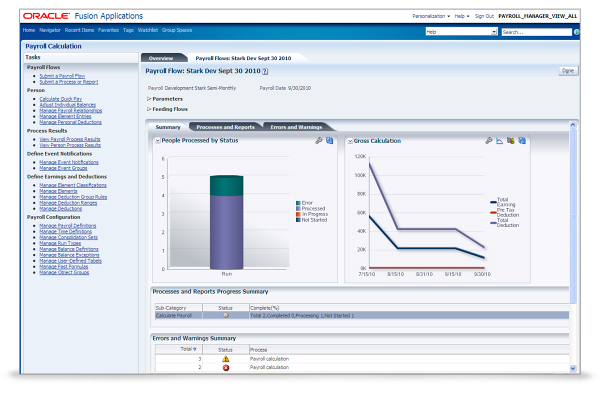Click the Sign Out link
Image resolution: width=600 pixels, height=400 pixels.
tap(484, 16)
